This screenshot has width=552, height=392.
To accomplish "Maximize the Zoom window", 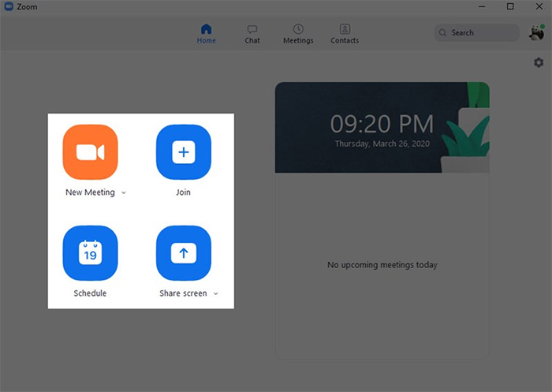I will click(x=510, y=6).
